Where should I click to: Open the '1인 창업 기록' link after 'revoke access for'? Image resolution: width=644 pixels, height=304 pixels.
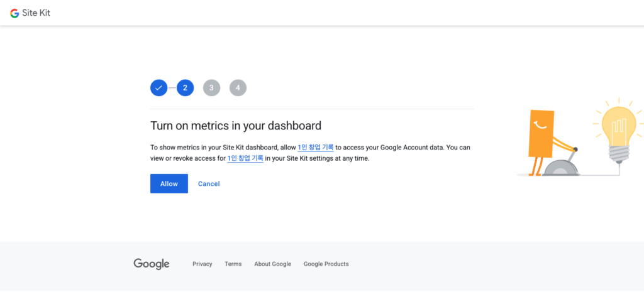(245, 159)
